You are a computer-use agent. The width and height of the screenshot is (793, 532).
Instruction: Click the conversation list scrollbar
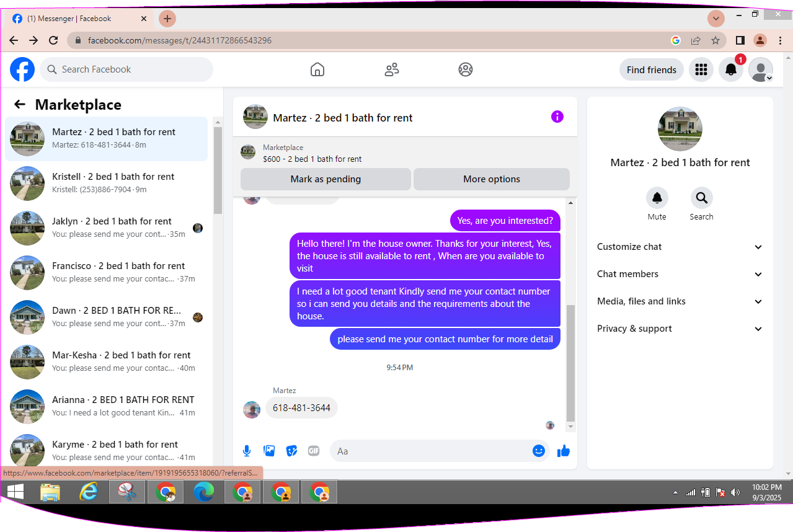coord(218,171)
